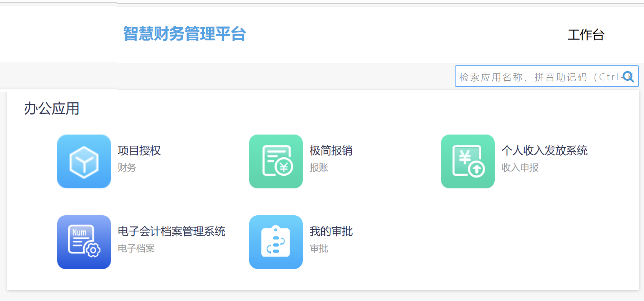This screenshot has height=301, width=644.
Task: Click the 电子档案 subtitle text
Action: pos(136,248)
